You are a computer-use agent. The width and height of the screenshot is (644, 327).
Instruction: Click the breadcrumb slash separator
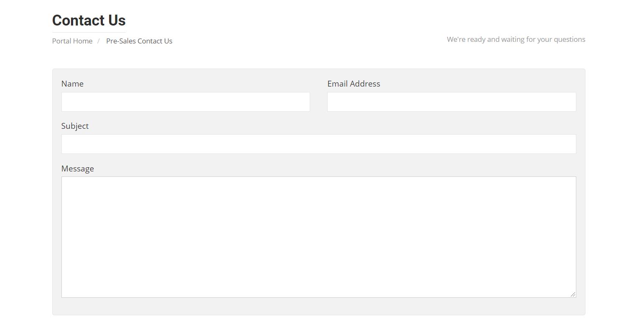(99, 41)
